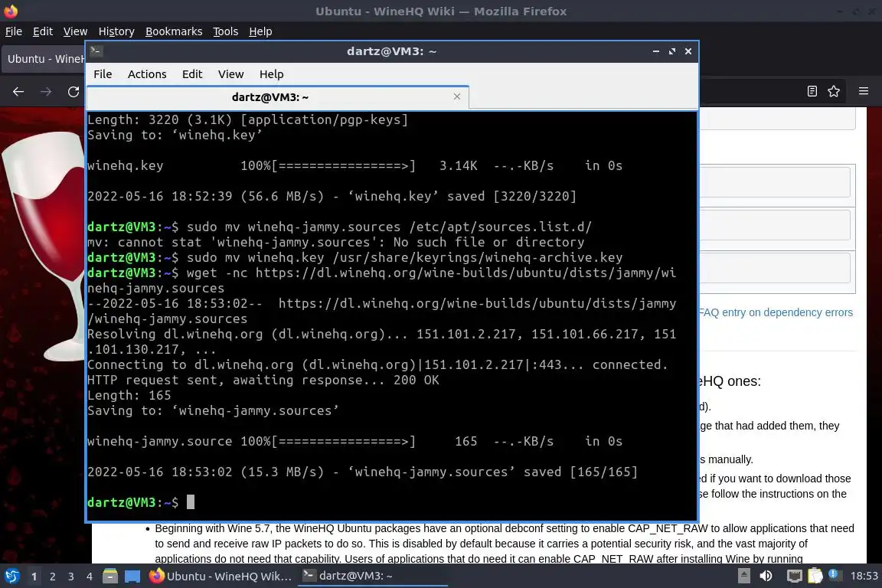Viewport: 882px width, 588px height.
Task: Switch to workspace 1 in the pager
Action: (x=34, y=577)
